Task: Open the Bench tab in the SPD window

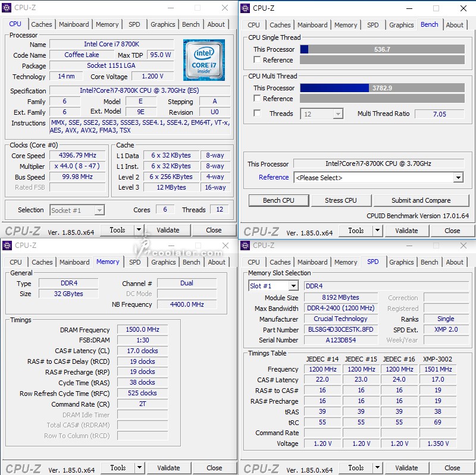Action: [429, 262]
